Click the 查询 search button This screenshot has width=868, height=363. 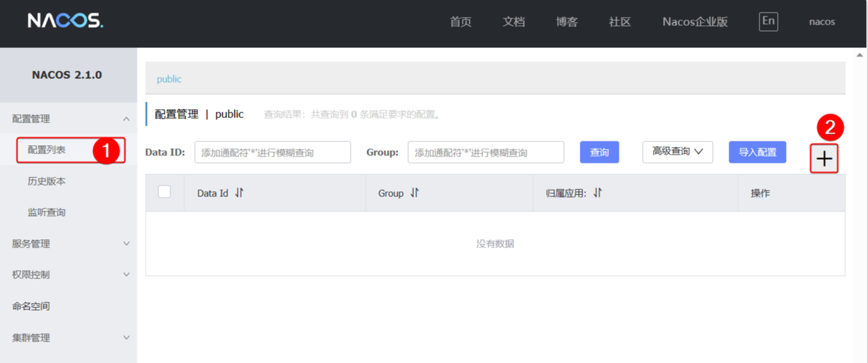point(599,152)
